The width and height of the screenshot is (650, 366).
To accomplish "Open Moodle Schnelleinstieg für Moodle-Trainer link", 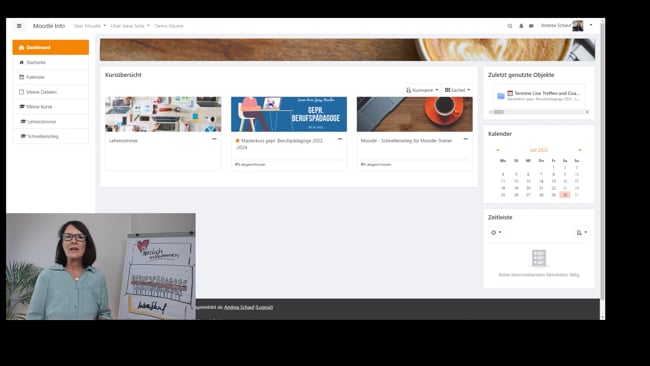I will pos(406,141).
